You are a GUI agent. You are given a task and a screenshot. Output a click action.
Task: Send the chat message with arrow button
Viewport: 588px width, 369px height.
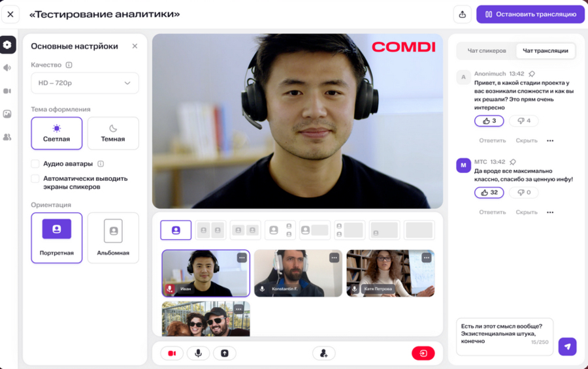(x=567, y=346)
